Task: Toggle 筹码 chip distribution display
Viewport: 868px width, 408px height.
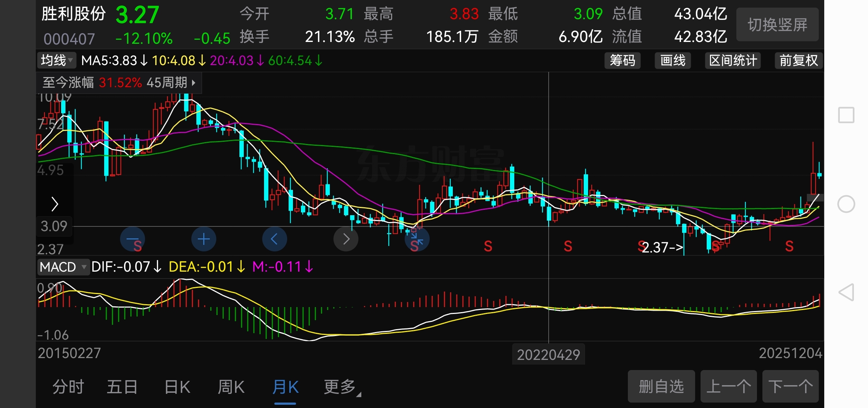Action: point(622,60)
